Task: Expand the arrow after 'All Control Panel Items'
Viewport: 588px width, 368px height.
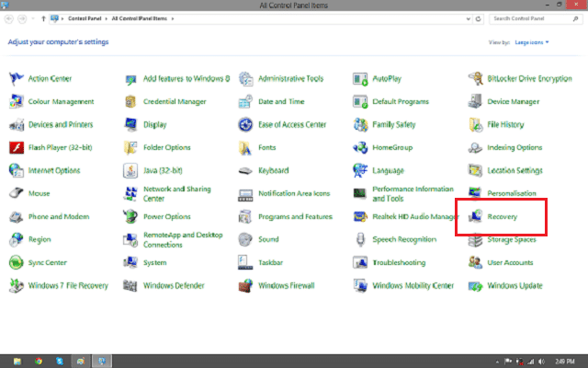Action: (173, 18)
